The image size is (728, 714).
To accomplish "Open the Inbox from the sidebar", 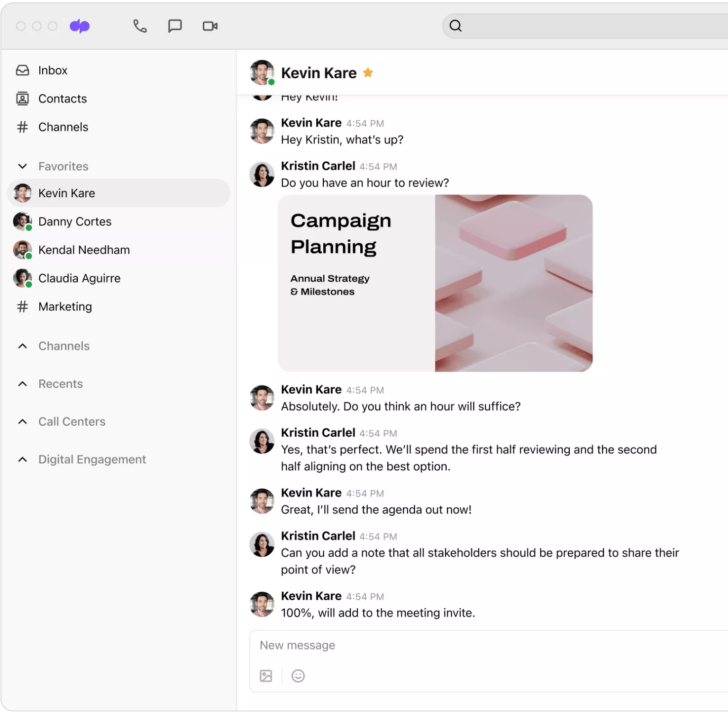I will [52, 70].
